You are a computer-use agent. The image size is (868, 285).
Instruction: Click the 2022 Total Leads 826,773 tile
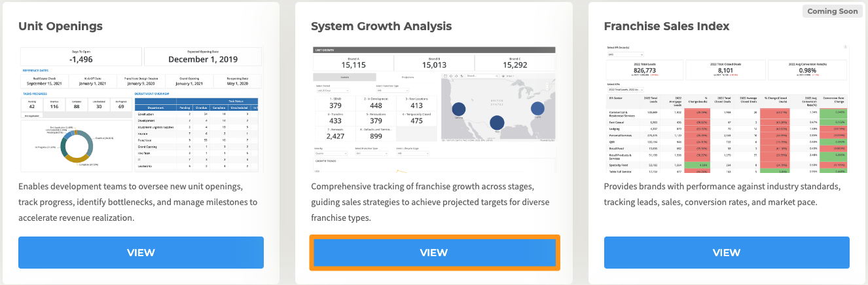645,69
